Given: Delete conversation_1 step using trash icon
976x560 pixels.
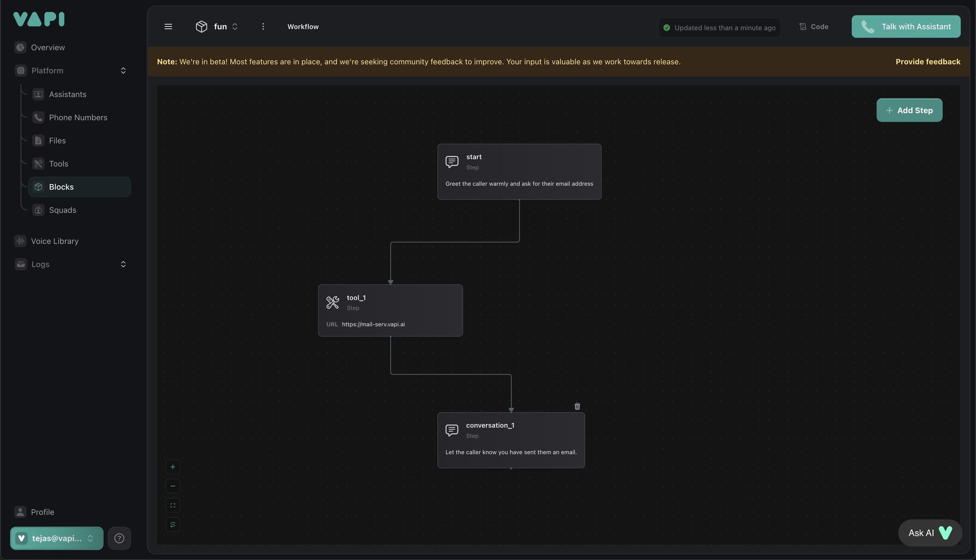Looking at the screenshot, I should (x=577, y=406).
